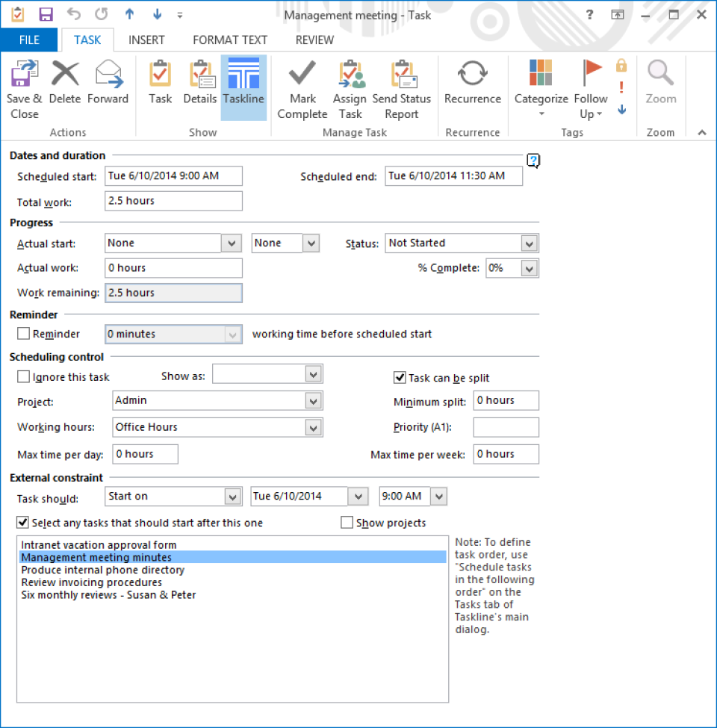Expand the Project dropdown showing Admin

pyautogui.click(x=314, y=401)
